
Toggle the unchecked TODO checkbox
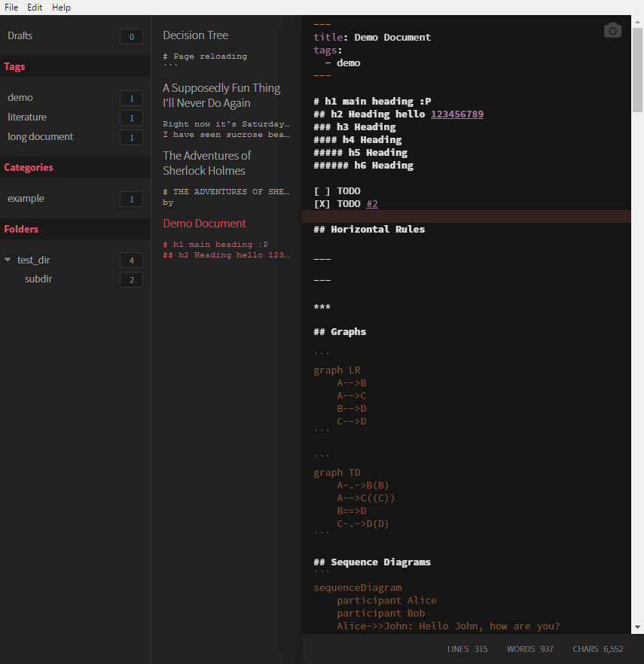tap(322, 191)
